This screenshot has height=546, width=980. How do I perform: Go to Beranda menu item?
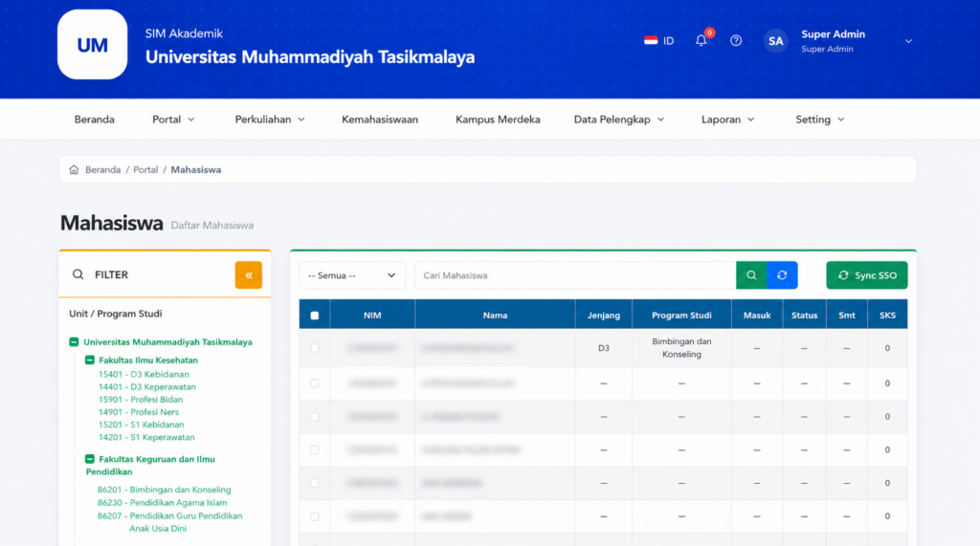(x=95, y=120)
